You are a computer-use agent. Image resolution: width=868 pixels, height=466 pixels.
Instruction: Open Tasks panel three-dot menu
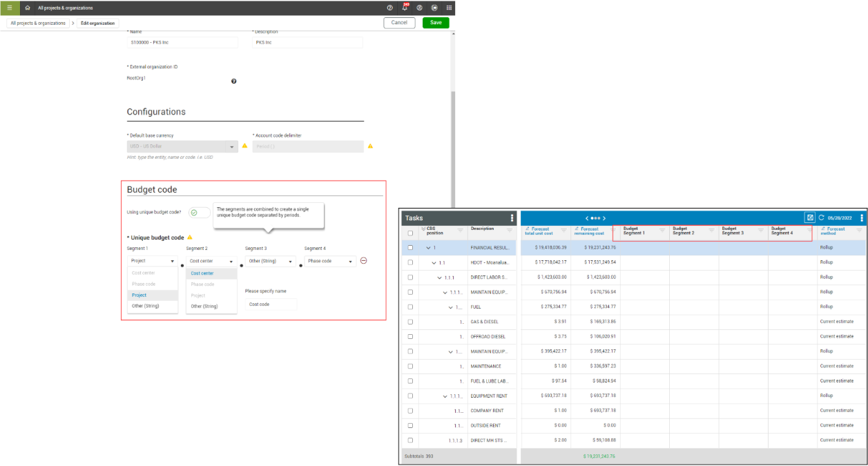point(512,217)
